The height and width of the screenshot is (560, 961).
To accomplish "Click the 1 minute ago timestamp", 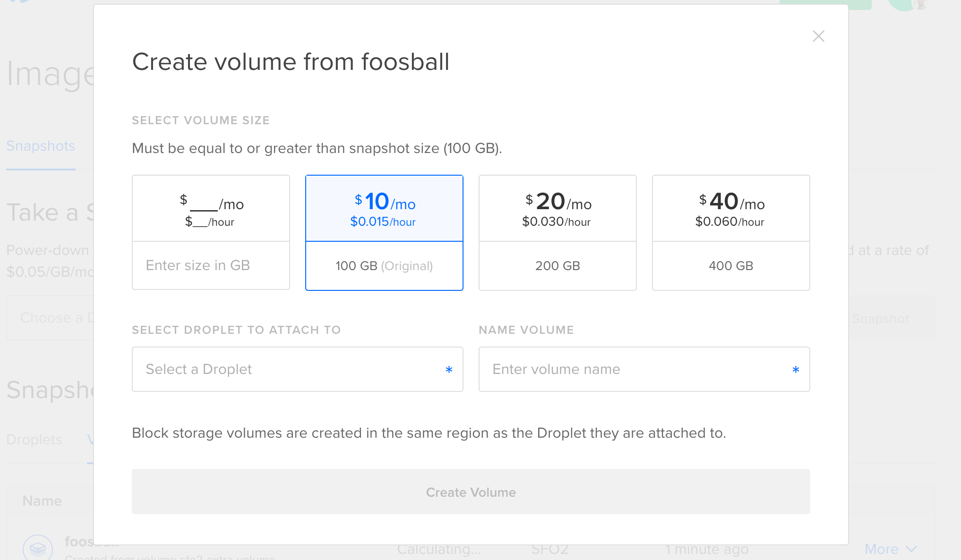I will point(707,549).
